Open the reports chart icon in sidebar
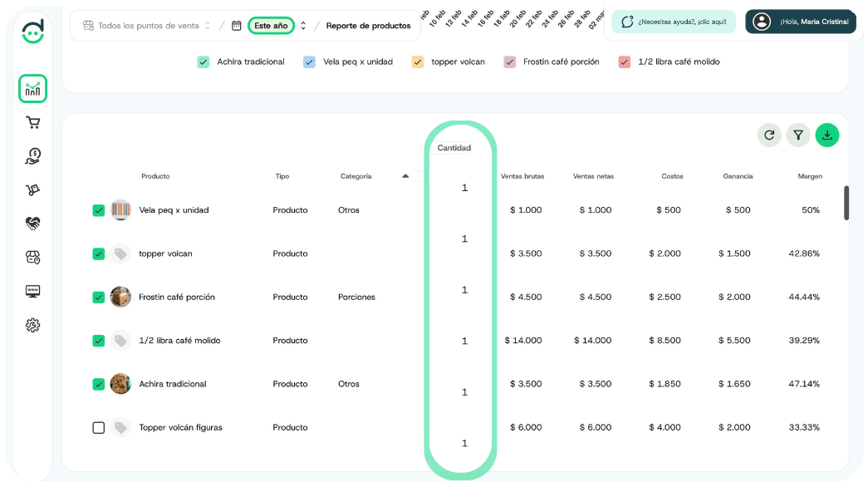The width and height of the screenshot is (868, 487). pos(32,89)
